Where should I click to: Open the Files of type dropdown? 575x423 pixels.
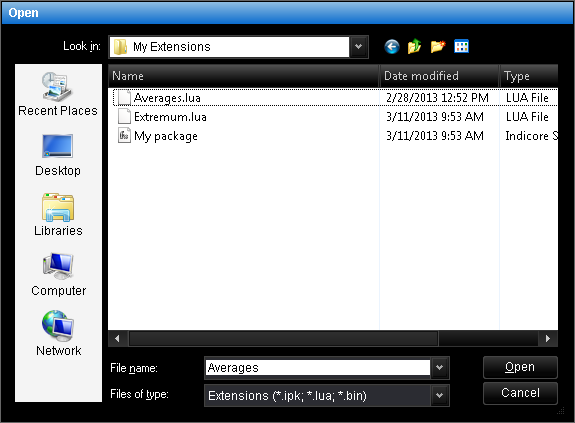point(439,396)
